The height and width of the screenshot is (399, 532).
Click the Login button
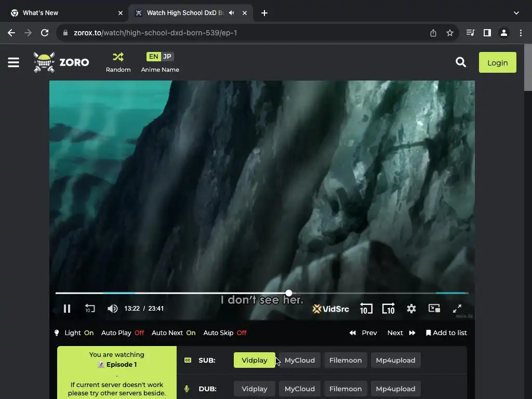(x=497, y=62)
